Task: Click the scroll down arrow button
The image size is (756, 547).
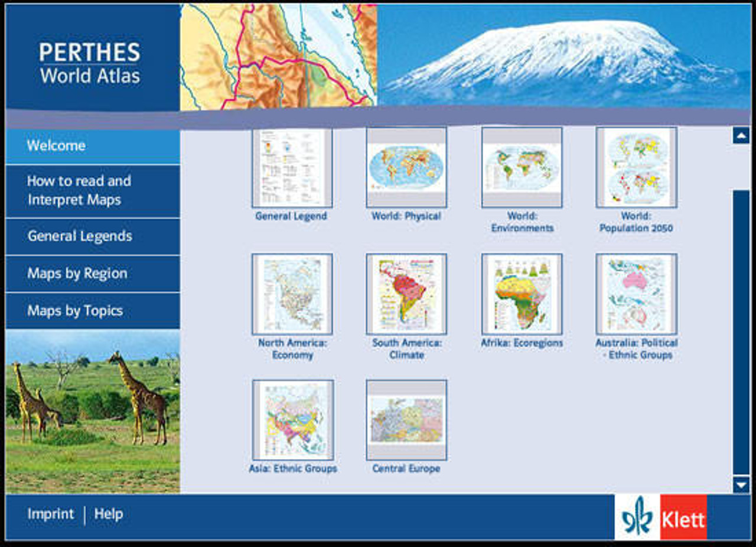Action: 741,485
